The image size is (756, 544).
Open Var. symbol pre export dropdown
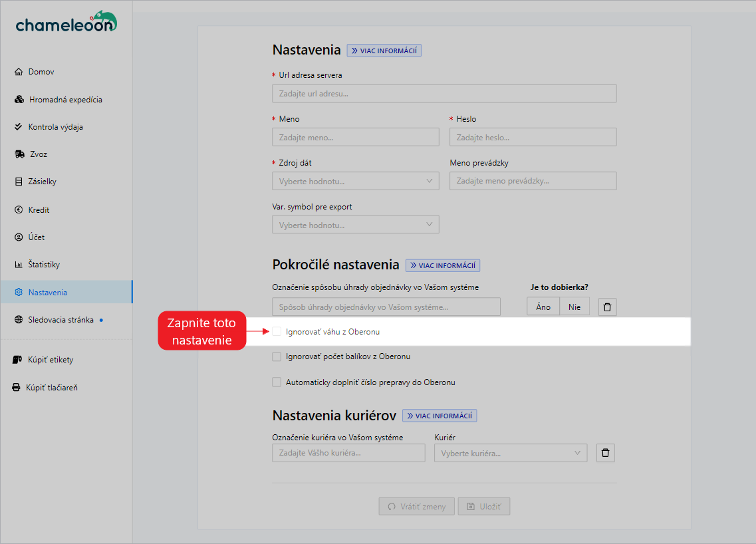355,225
